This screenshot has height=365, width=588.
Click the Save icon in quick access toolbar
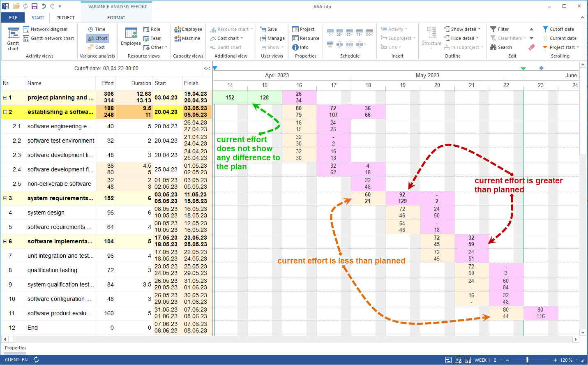(35, 6)
